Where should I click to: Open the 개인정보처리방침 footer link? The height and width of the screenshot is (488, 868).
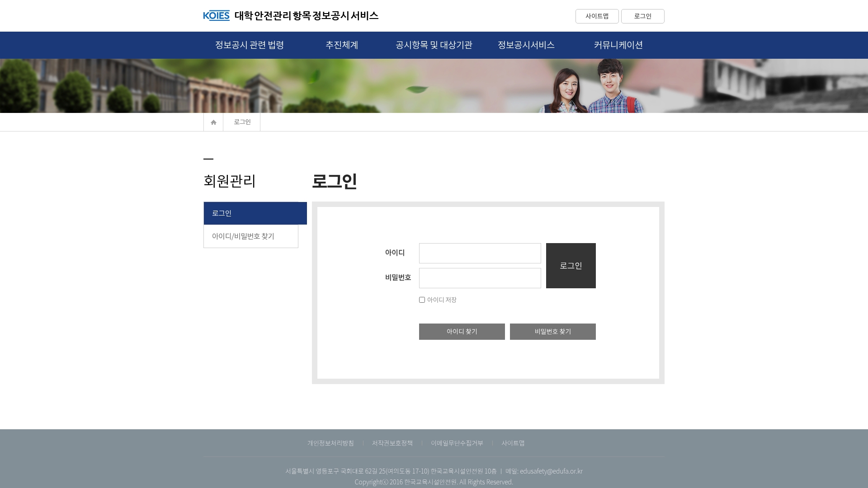point(330,443)
